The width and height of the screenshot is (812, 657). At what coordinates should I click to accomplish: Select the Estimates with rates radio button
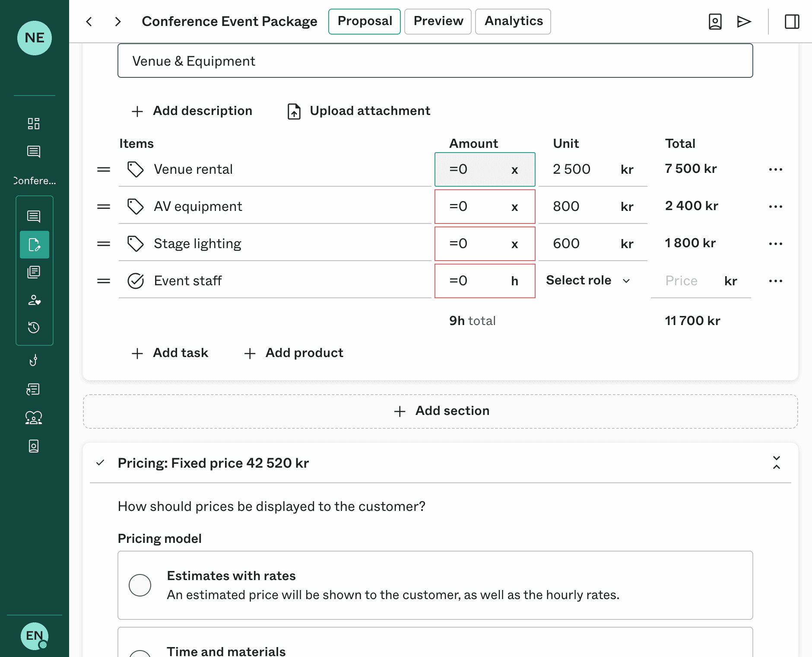point(140,585)
